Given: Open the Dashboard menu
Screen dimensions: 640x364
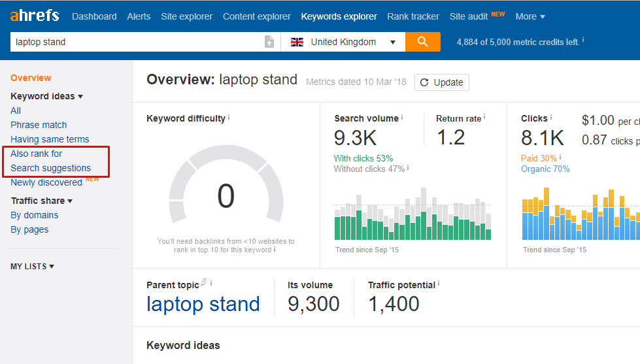Looking at the screenshot, I should [94, 17].
